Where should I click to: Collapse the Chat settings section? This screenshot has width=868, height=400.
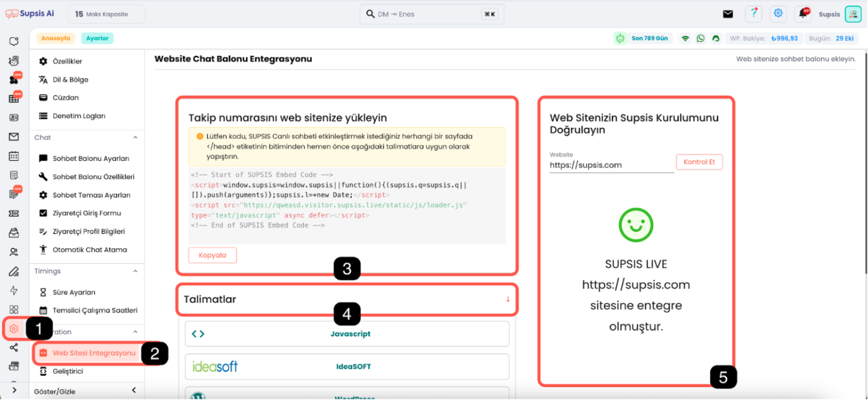pyautogui.click(x=134, y=137)
